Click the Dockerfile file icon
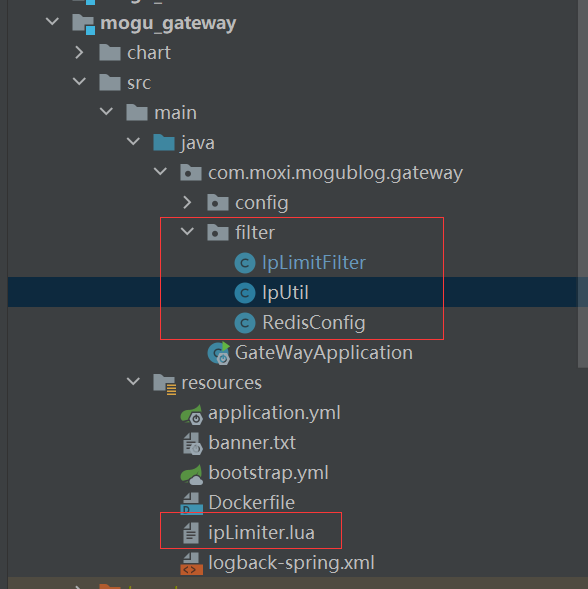588x589 pixels. click(x=192, y=503)
